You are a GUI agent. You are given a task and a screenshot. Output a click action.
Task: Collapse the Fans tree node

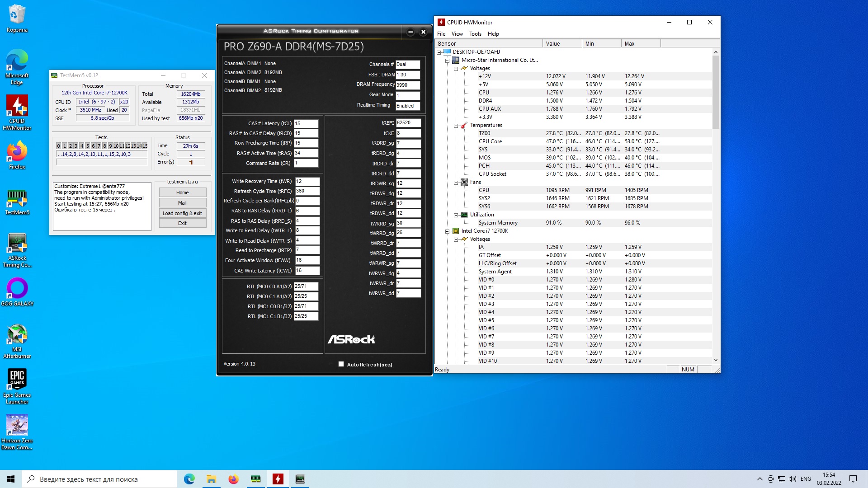coord(456,183)
